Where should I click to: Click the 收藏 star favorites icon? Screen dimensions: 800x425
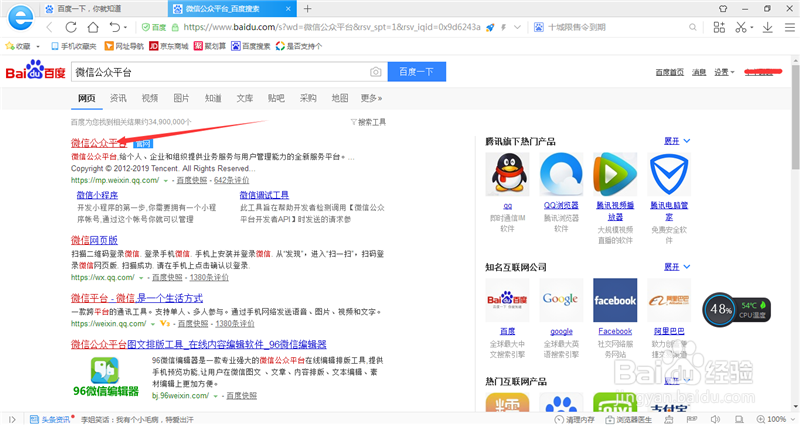click(x=9, y=46)
